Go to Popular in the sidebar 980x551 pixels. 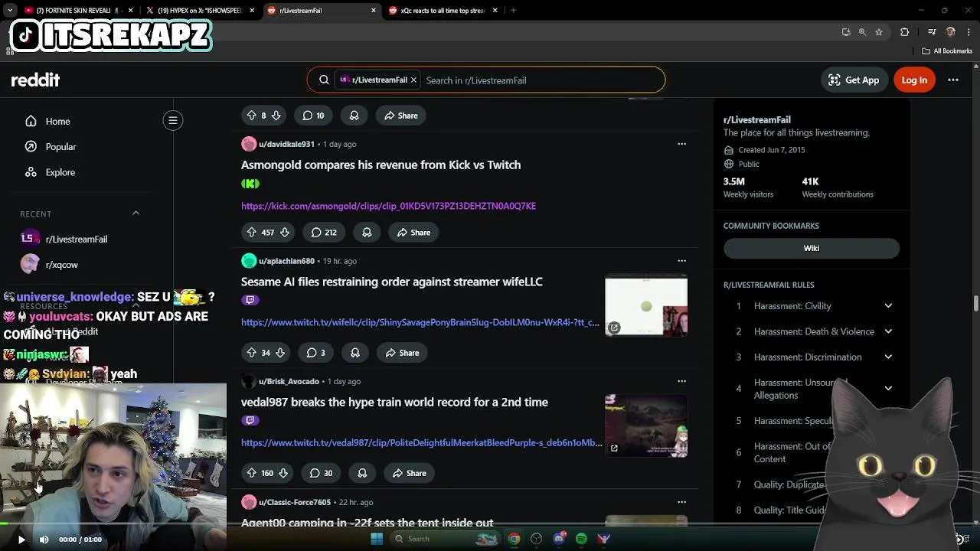[60, 146]
